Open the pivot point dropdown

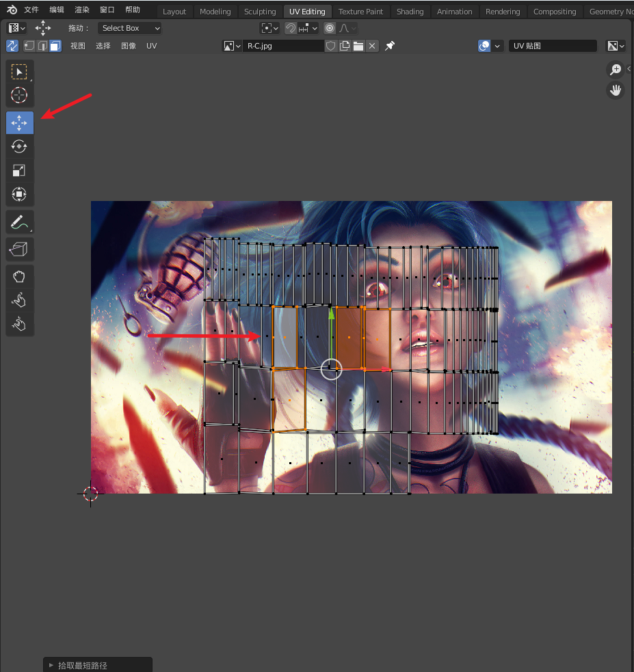pos(269,28)
